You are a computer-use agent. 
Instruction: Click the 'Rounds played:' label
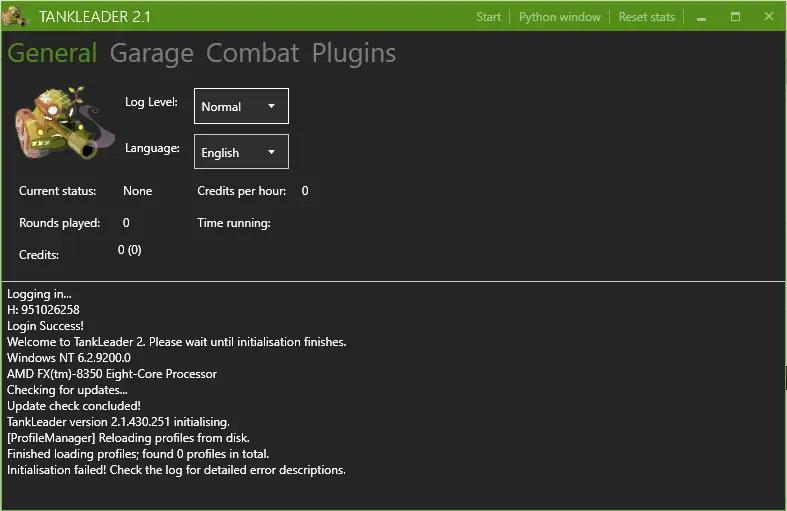[59, 223]
